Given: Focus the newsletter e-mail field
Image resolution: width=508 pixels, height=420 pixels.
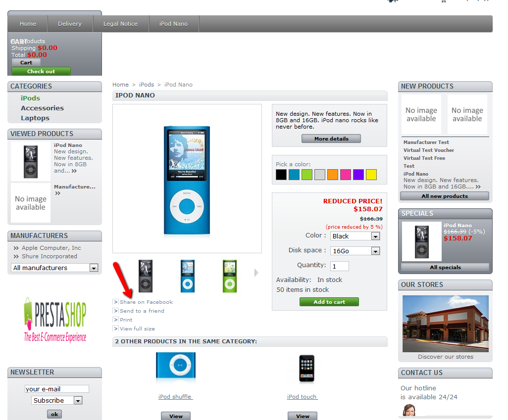Looking at the screenshot, I should coord(57,389).
